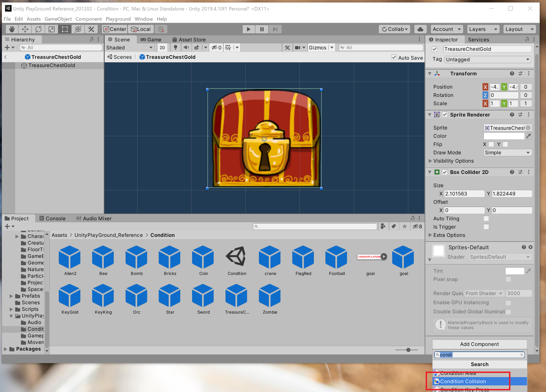Select the Hand tool in toolbar

tap(12, 29)
